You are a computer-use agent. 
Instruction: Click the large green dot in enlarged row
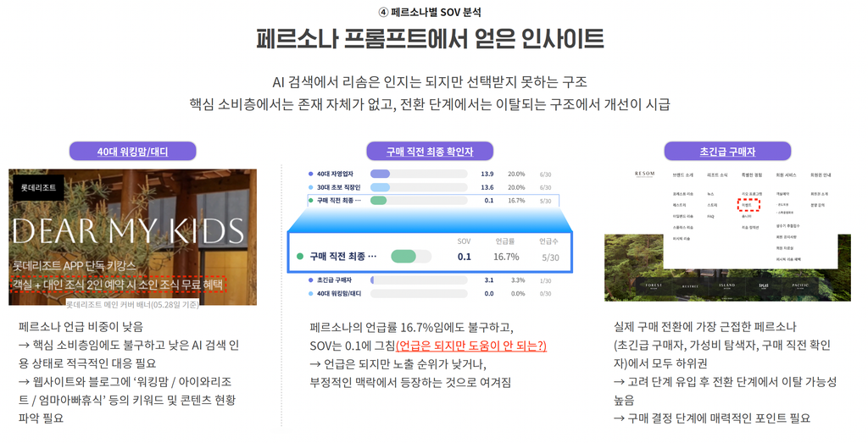(x=300, y=257)
